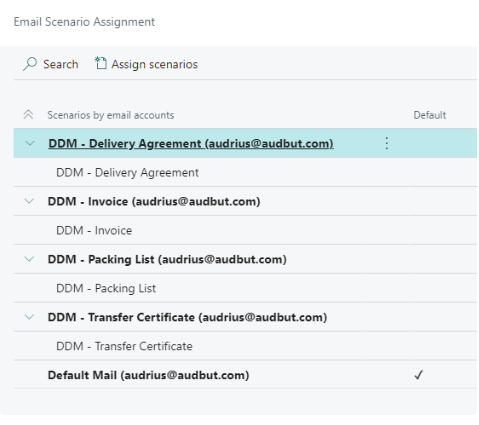Select the DDM - Invoice account row
The height and width of the screenshot is (425, 479).
pyautogui.click(x=245, y=201)
